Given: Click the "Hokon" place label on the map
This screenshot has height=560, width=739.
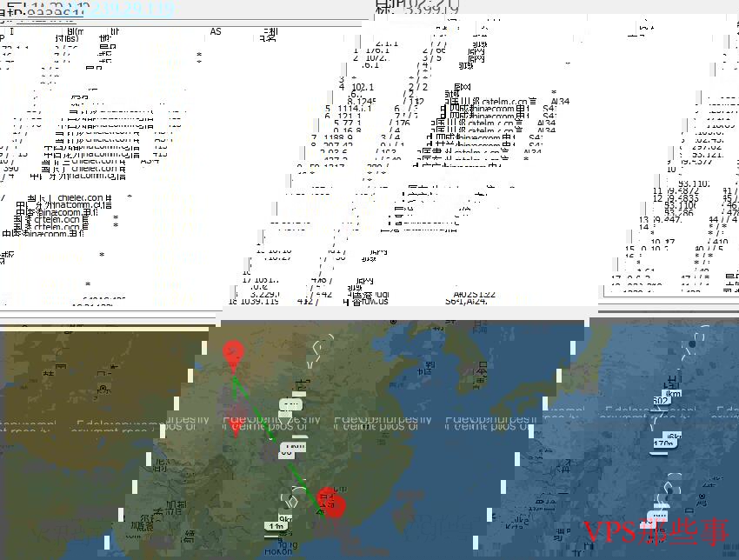Looking at the screenshot, I should pos(281,550).
